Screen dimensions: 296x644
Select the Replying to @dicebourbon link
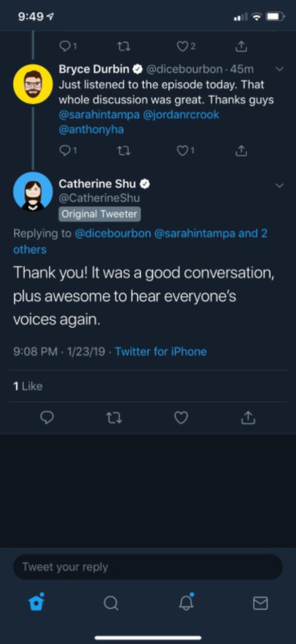pos(112,233)
